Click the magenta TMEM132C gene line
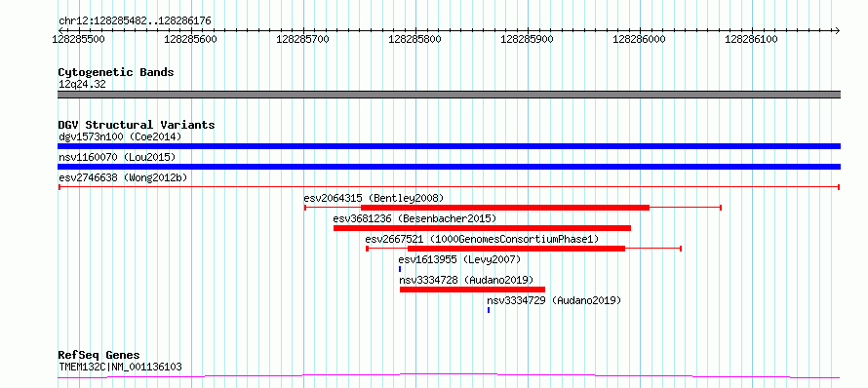This screenshot has height=388, width=868. pyautogui.click(x=449, y=376)
